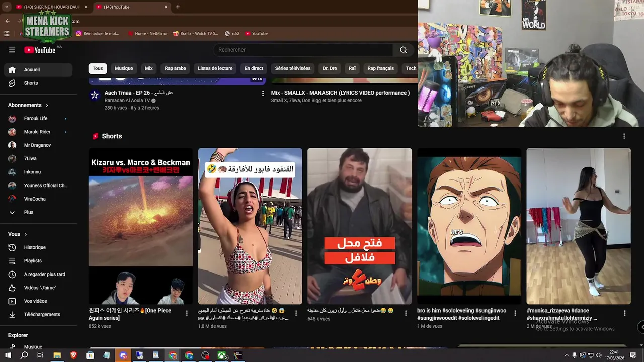Open ViraCocha channel
644x362 pixels.
click(38, 199)
